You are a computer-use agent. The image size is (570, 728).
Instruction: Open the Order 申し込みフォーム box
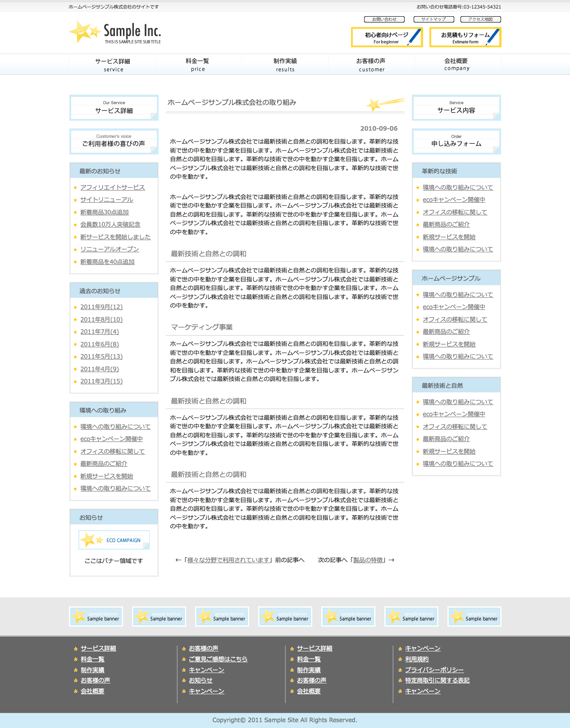[456, 141]
